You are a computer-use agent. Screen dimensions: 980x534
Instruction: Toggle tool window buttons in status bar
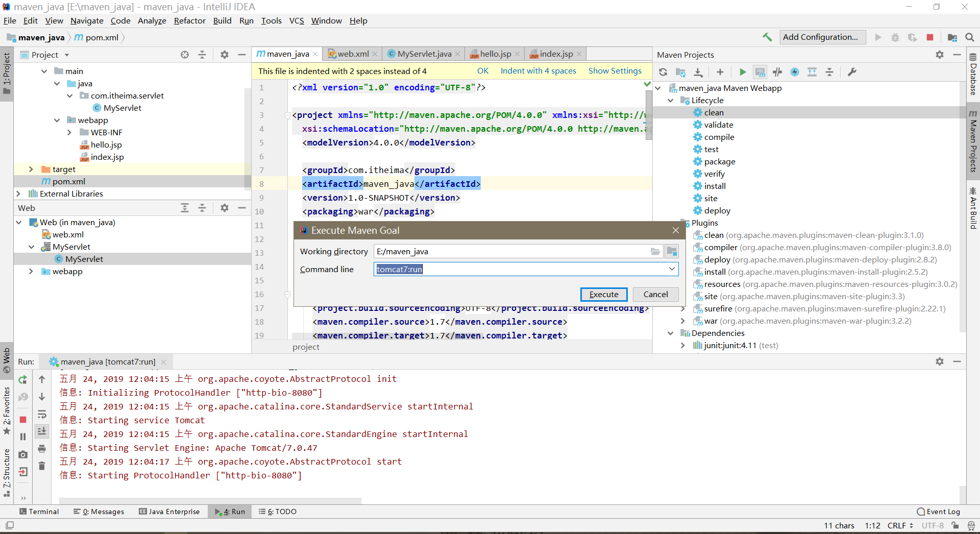pyautogui.click(x=10, y=525)
